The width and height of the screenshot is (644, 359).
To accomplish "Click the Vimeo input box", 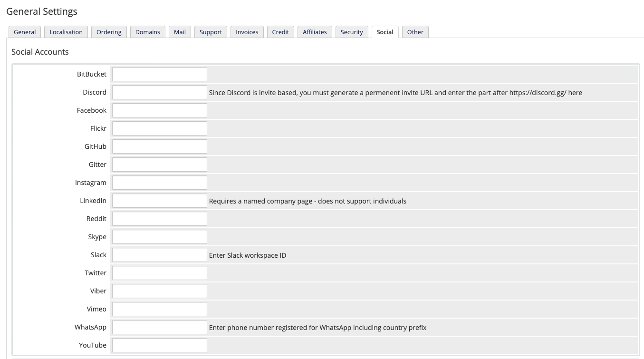I will click(160, 309).
